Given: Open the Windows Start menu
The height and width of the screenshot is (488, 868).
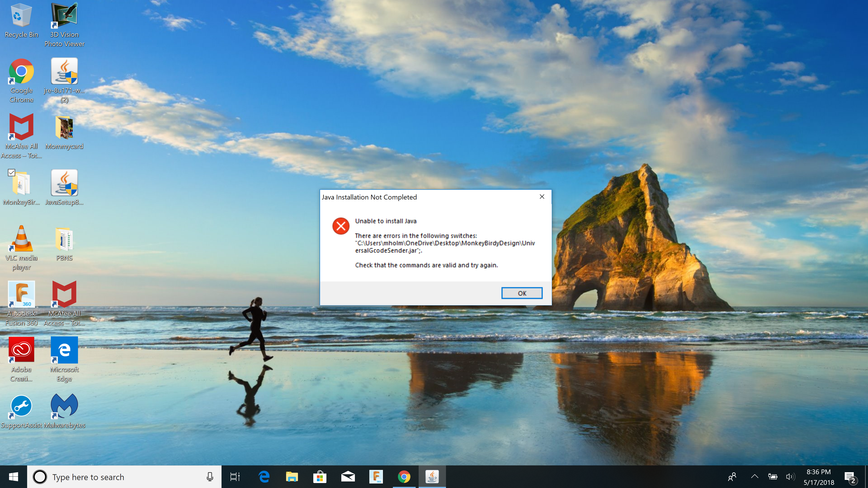Looking at the screenshot, I should pos(14,477).
